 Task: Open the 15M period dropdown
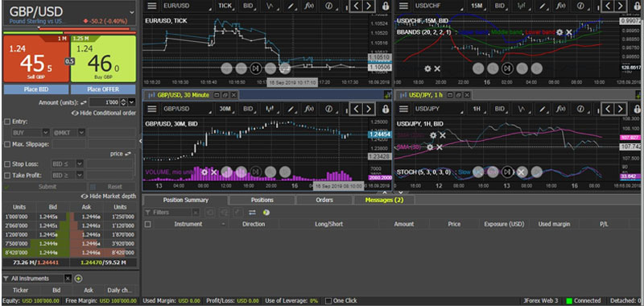point(478,6)
